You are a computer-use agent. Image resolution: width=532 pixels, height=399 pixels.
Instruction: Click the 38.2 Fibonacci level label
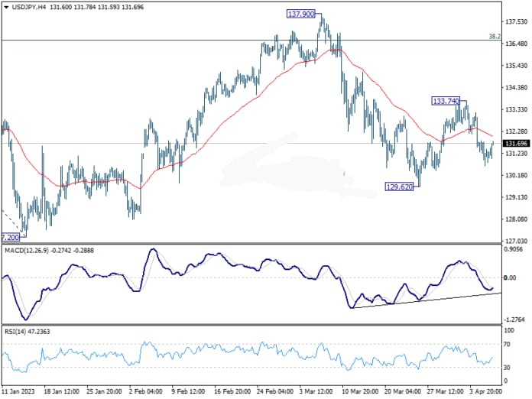(x=494, y=36)
